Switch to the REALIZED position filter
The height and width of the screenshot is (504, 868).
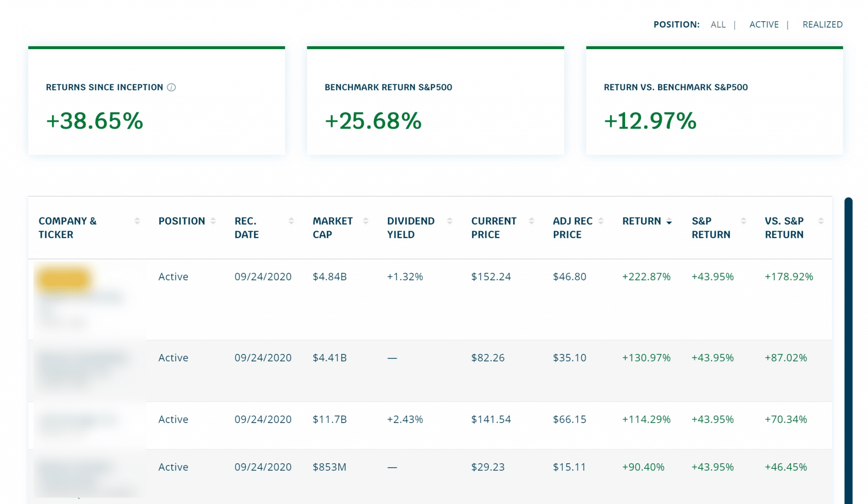[822, 24]
